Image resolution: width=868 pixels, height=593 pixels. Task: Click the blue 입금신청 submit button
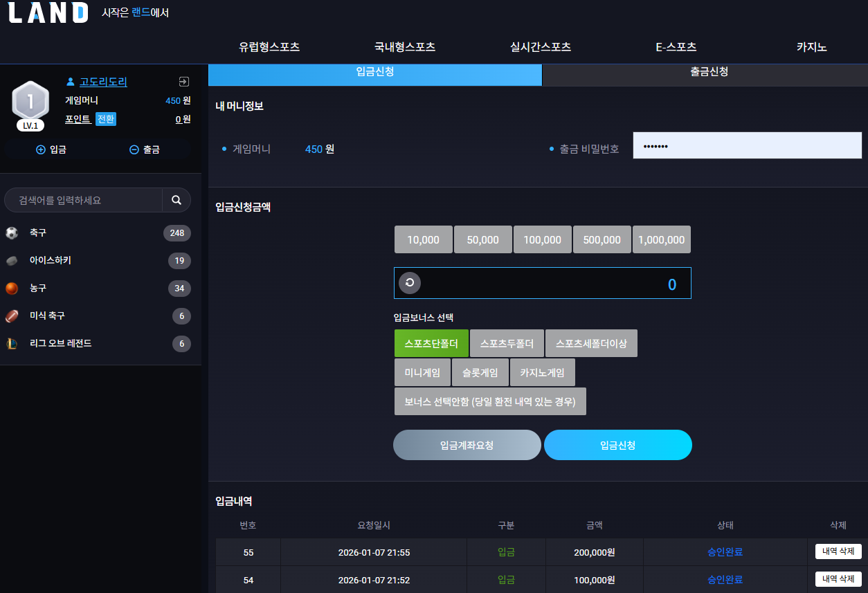point(618,445)
